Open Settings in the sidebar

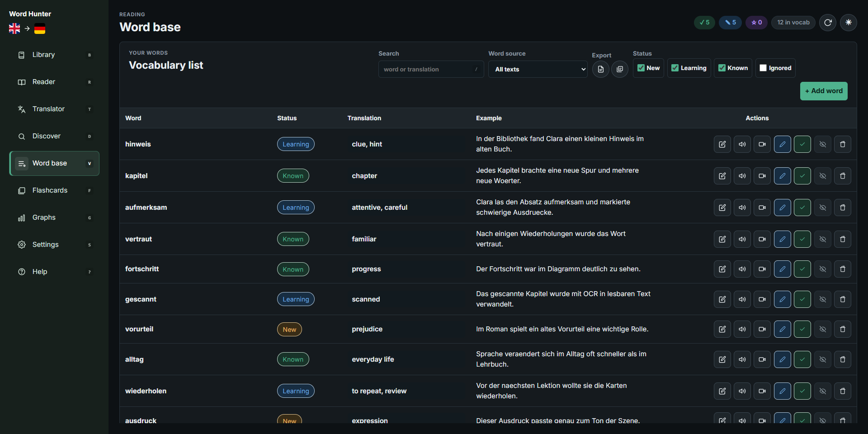(x=54, y=245)
